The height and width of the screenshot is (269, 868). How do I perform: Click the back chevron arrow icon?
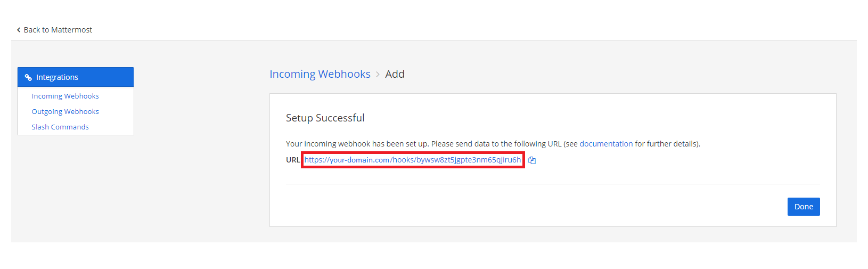pyautogui.click(x=19, y=30)
